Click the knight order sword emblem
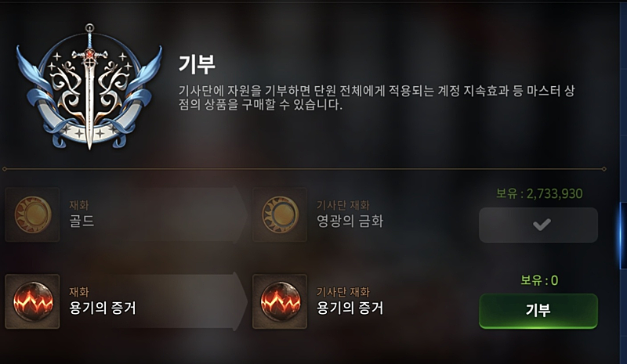The image size is (627, 364). tap(89, 87)
